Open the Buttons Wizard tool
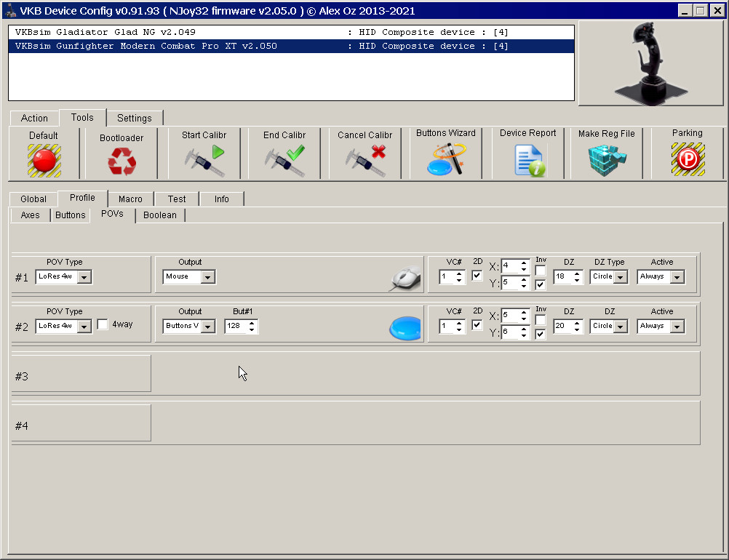Viewport: 729px width, 560px height. 446,159
